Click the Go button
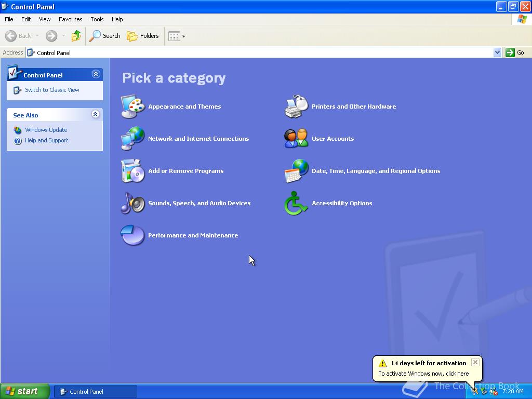Screen dimensions: 532x399 pos(515,52)
